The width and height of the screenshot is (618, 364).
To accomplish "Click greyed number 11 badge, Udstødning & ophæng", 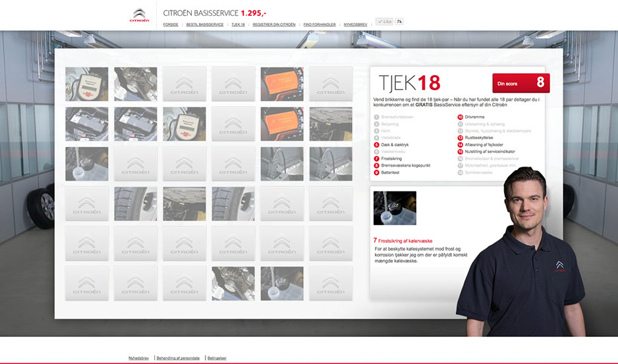I will coord(460,124).
